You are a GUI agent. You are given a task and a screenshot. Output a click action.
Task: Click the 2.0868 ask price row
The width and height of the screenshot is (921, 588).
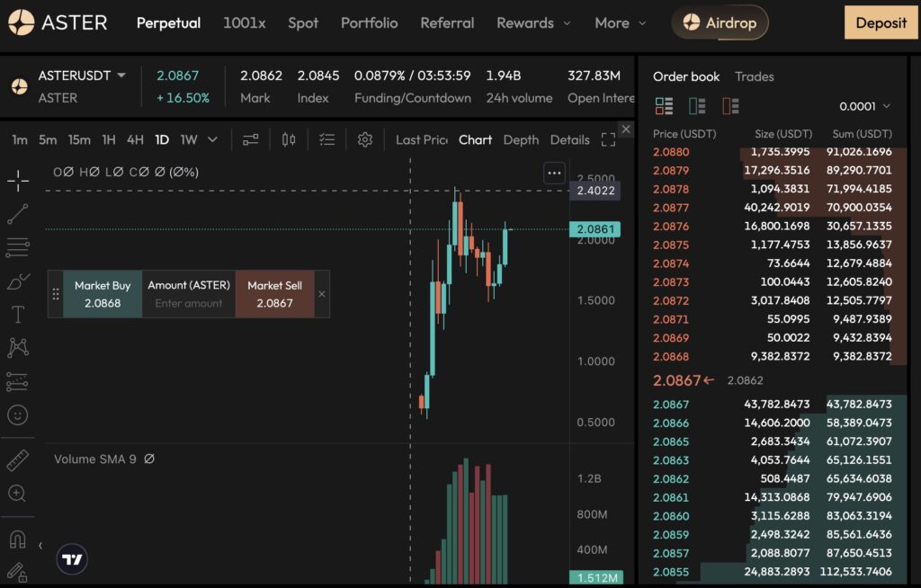671,356
